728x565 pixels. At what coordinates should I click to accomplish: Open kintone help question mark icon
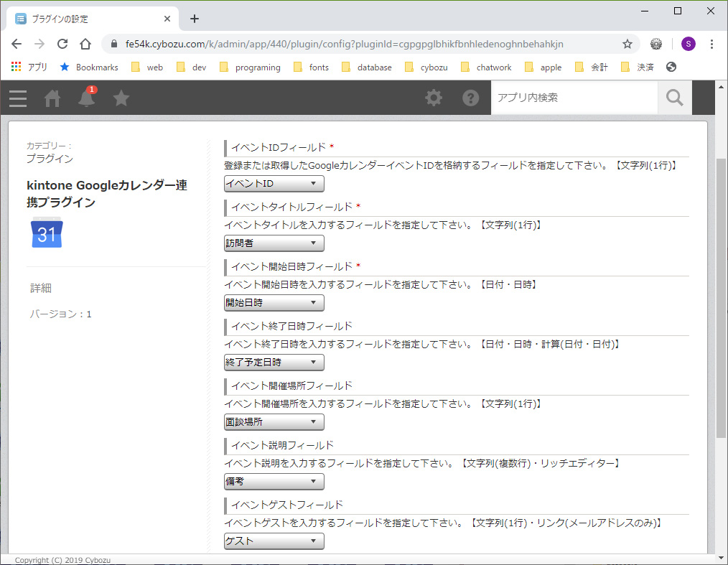(470, 98)
